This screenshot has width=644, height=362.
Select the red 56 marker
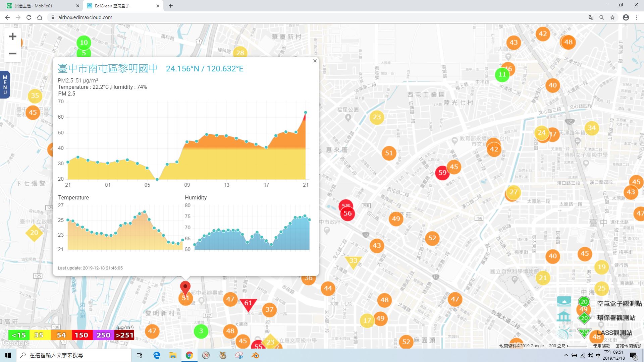click(x=347, y=213)
